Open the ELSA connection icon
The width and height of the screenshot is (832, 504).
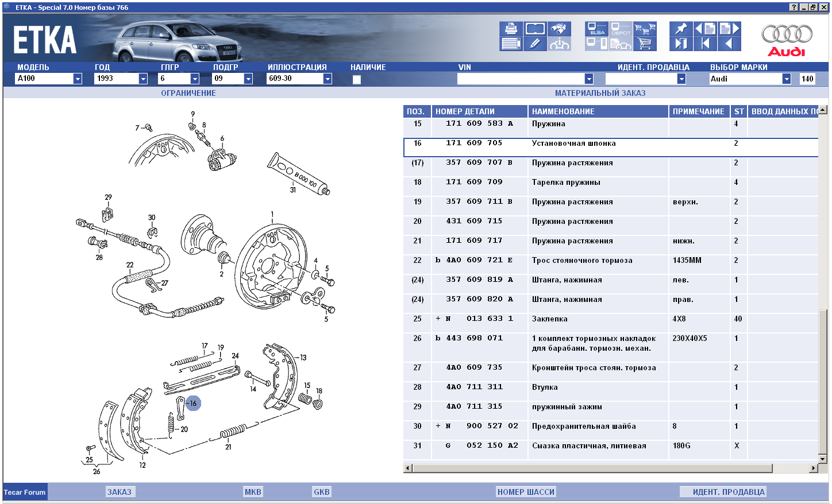[x=597, y=29]
